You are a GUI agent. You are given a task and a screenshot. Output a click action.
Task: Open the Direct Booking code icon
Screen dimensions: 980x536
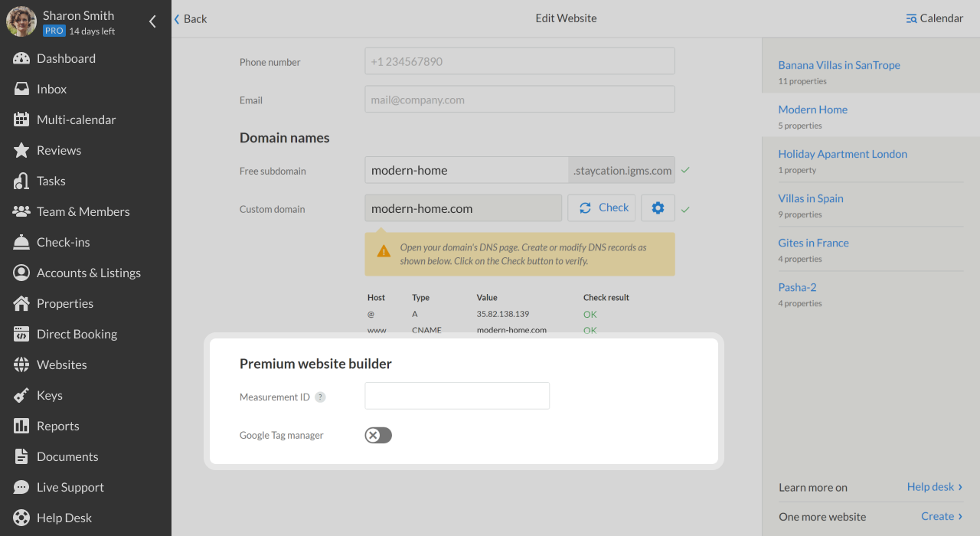coord(21,334)
